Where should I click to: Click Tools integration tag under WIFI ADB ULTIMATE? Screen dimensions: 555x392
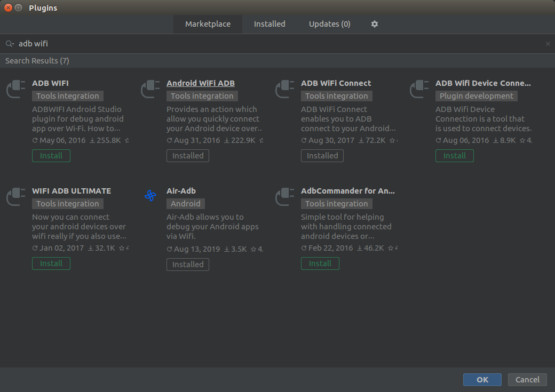click(68, 204)
